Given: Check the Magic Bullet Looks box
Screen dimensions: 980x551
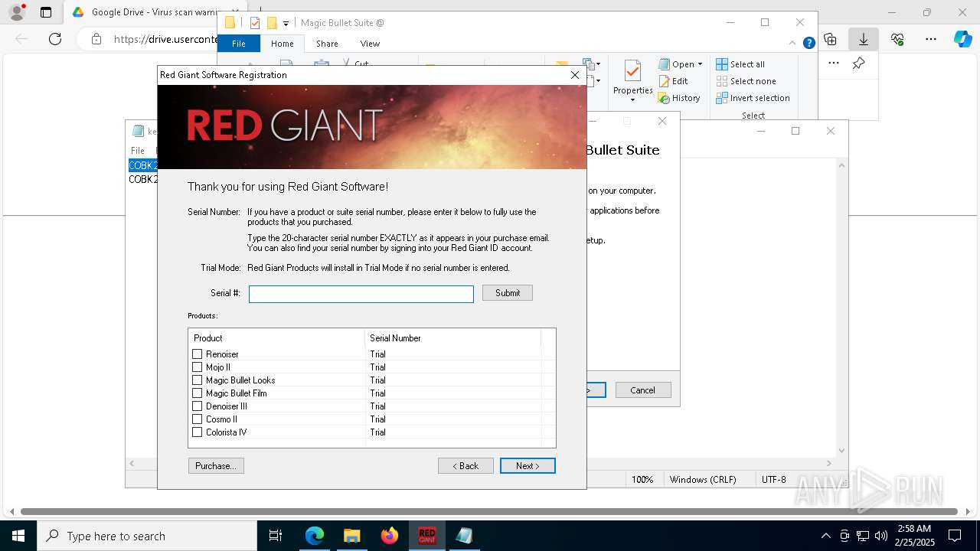Looking at the screenshot, I should (198, 380).
